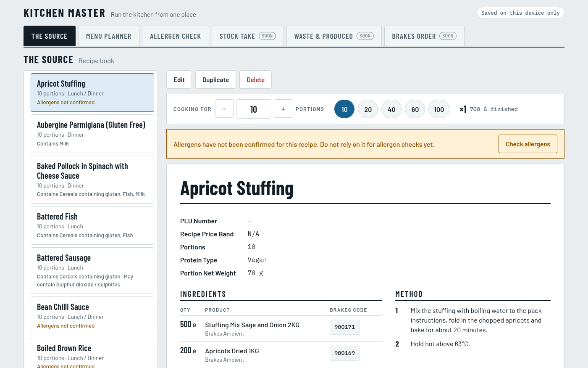
Task: Click the Stuffing Mix Sage and Onion 2KG product
Action: [252, 325]
